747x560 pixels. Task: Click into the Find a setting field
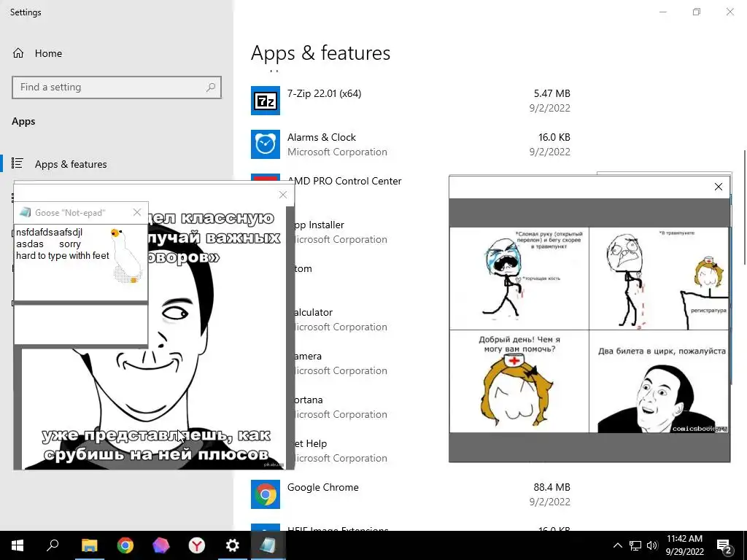(x=117, y=87)
